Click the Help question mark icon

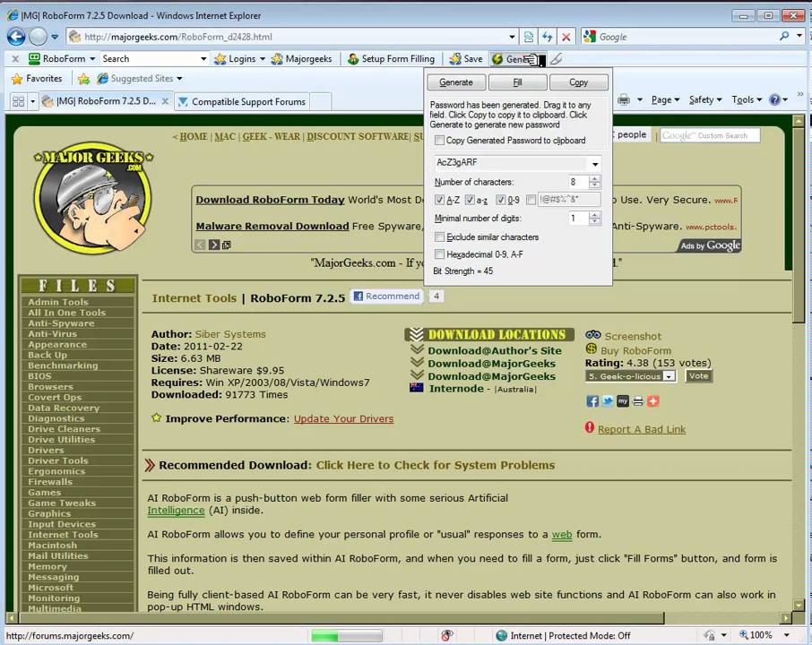pyautogui.click(x=774, y=99)
